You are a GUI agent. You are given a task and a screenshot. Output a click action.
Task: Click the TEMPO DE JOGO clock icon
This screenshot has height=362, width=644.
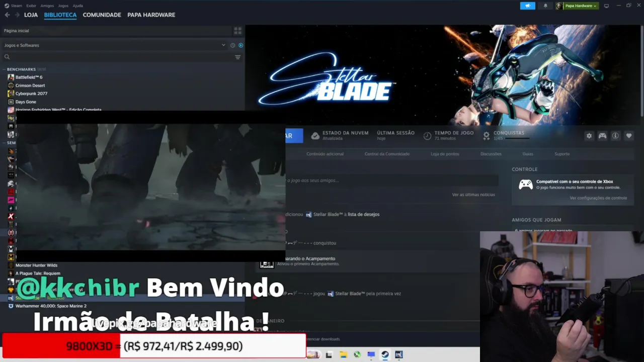coord(427,136)
